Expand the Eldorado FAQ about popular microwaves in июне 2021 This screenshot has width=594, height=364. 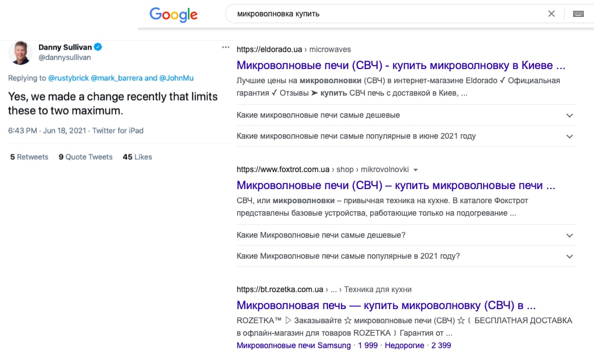click(406, 136)
